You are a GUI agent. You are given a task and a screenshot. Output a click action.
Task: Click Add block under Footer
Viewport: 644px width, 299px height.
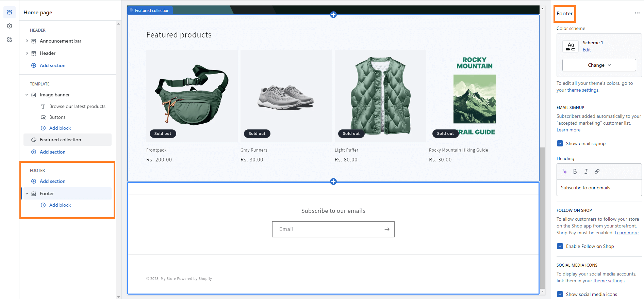(60, 205)
